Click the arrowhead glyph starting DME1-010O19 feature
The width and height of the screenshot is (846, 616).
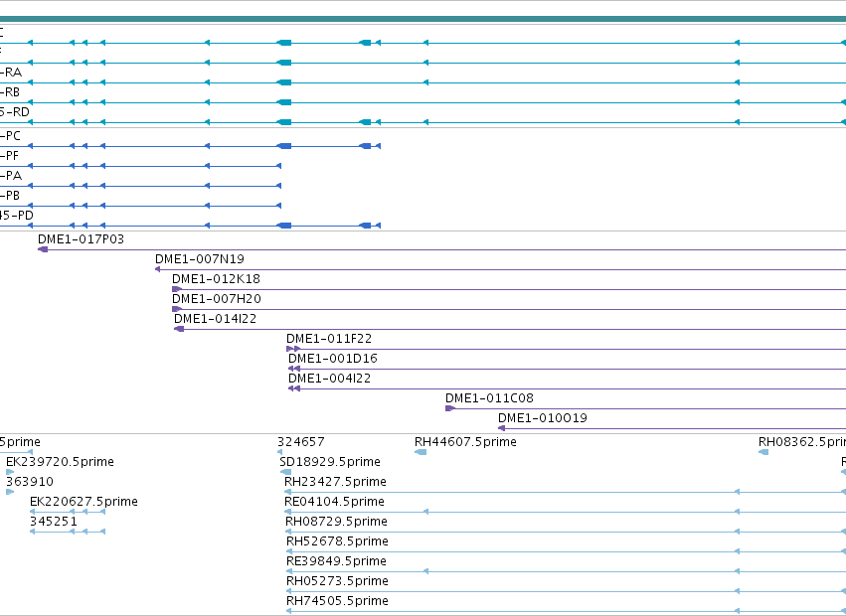(x=501, y=428)
